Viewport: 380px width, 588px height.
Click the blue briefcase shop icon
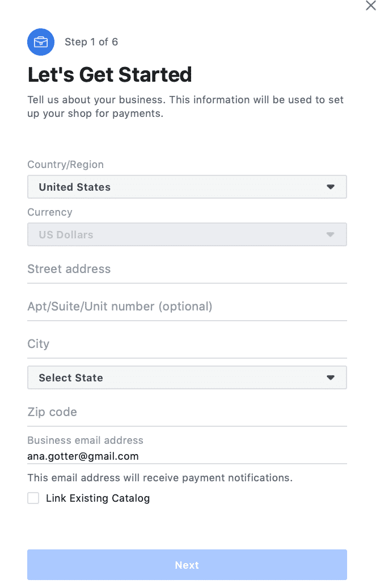(x=41, y=42)
